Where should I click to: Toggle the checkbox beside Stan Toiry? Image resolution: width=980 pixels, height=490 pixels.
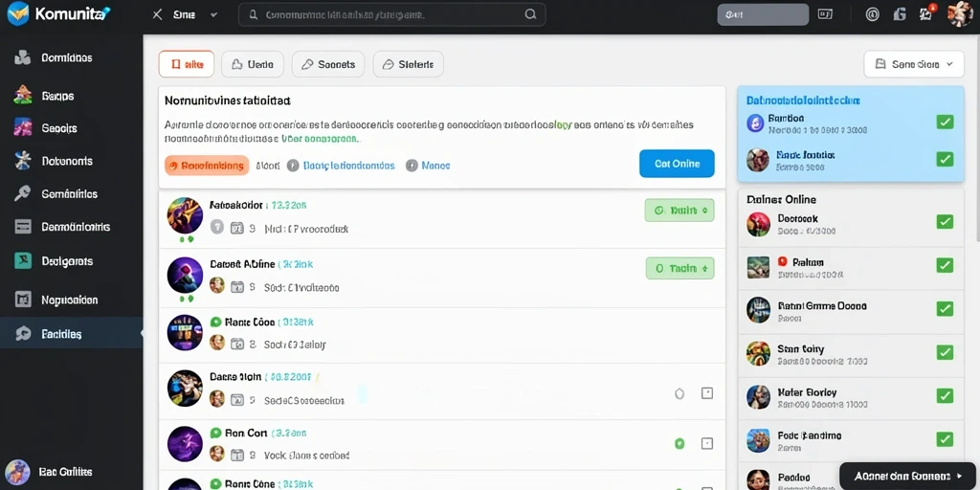(x=945, y=352)
